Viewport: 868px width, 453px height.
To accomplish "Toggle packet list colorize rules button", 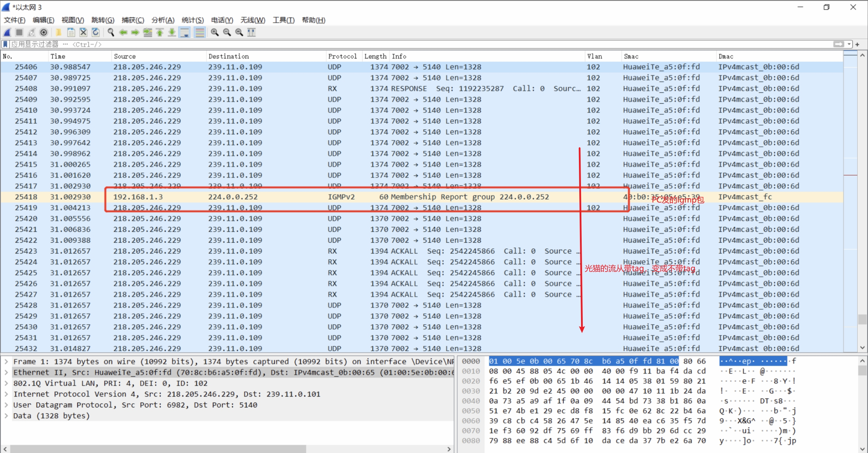I will pos(200,33).
